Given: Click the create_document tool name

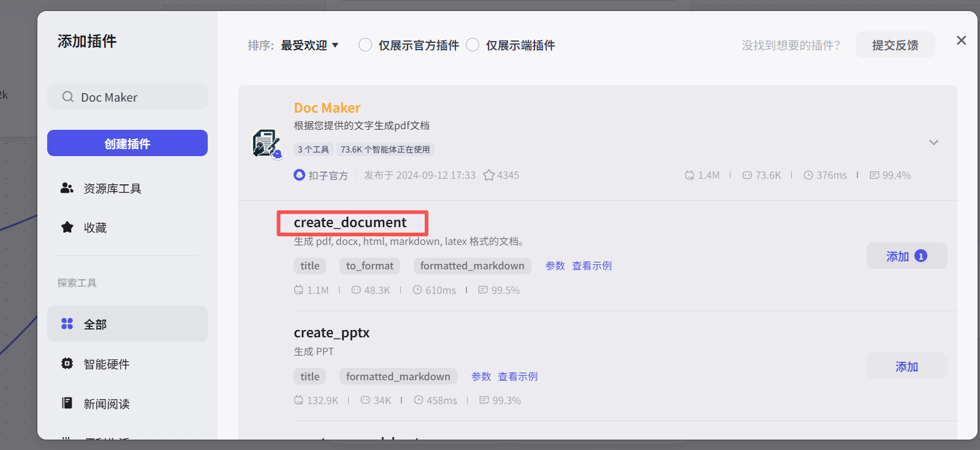Looking at the screenshot, I should (x=350, y=222).
